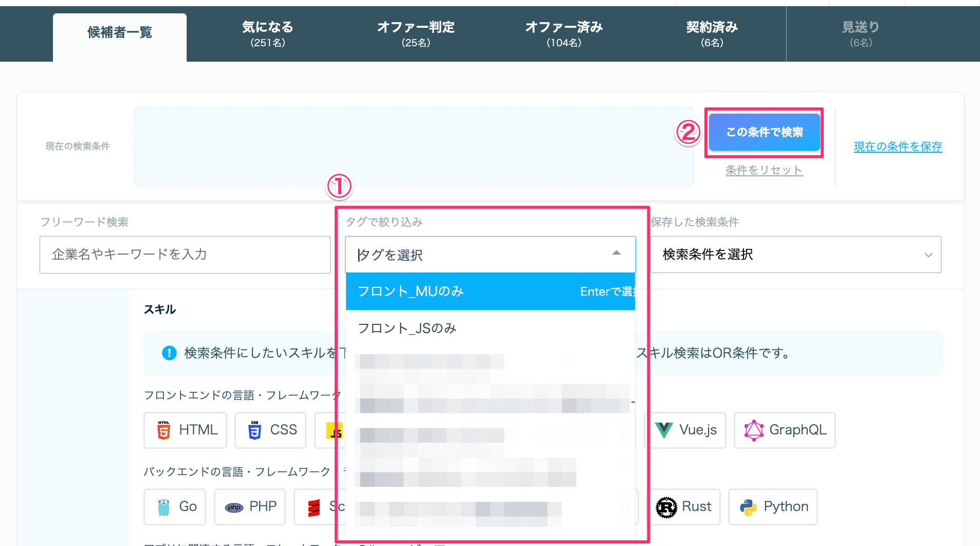This screenshot has height=546, width=980.
Task: Click the red Scala logo icon
Action: point(314,507)
